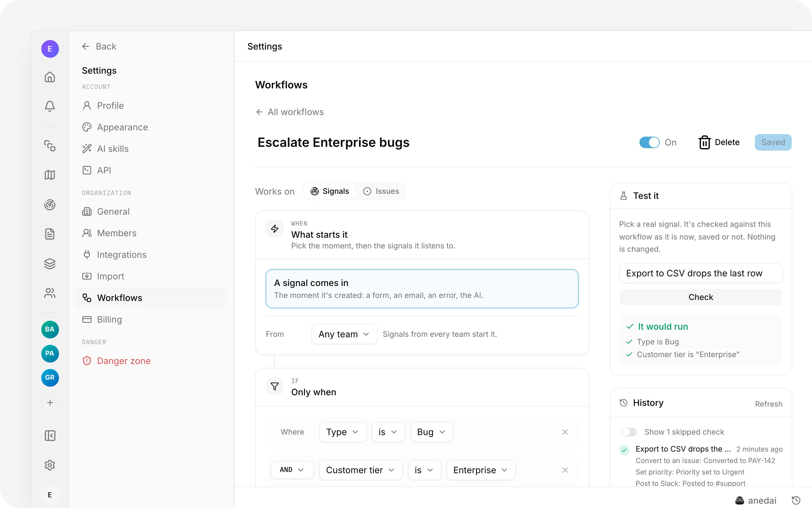Open notifications bell icon
This screenshot has width=812, height=508.
(50, 106)
